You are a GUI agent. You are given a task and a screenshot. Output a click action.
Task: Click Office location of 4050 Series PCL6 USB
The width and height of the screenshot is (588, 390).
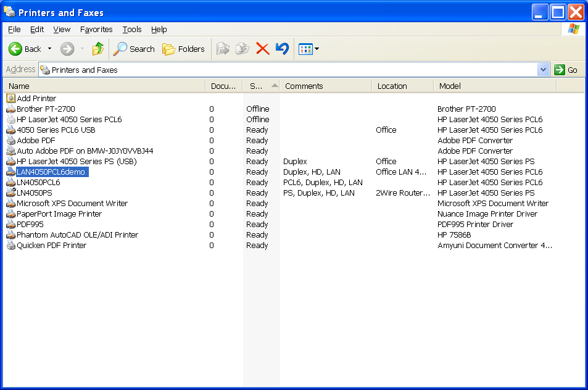(x=386, y=130)
